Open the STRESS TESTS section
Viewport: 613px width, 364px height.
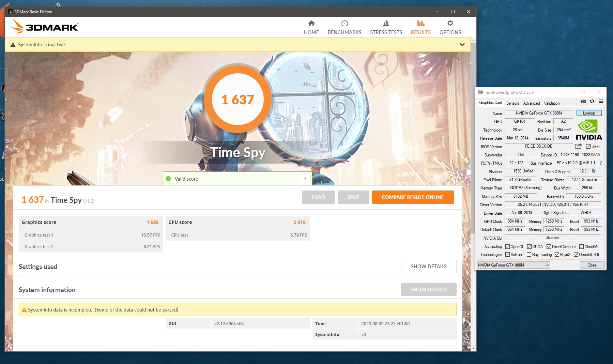[386, 27]
